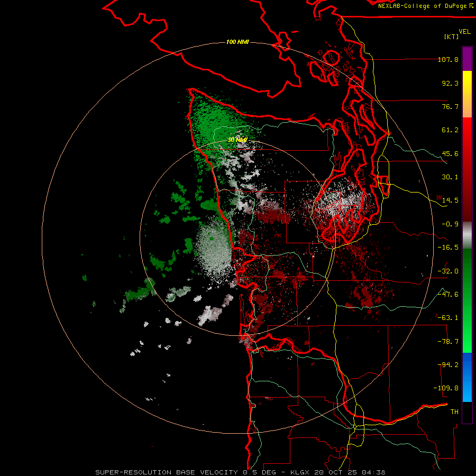Click the 76.7 velocity scale value

pyautogui.click(x=450, y=106)
